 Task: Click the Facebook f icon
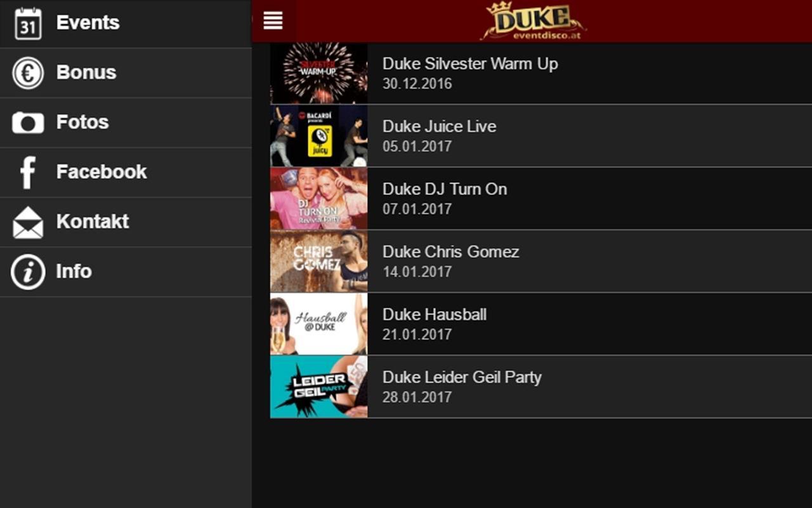28,172
